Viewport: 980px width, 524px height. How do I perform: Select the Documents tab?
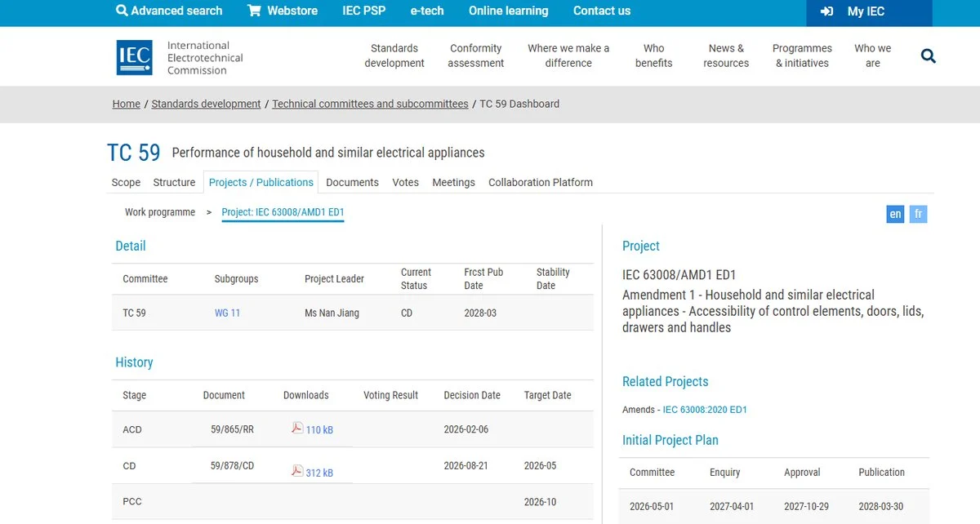(353, 182)
